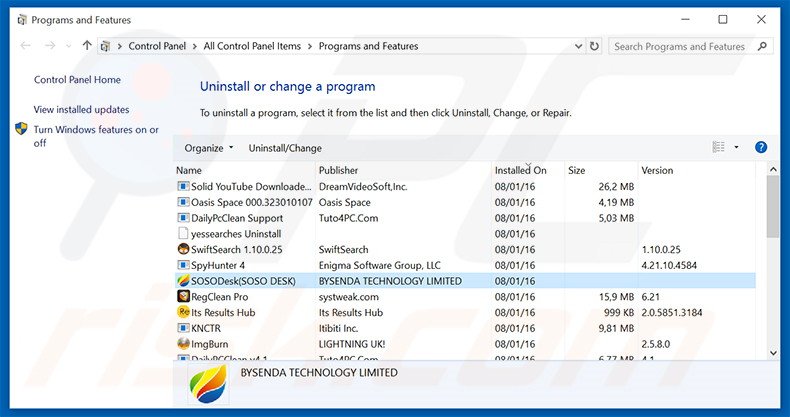
Task: Click the large SOSODesk logo in details pane
Action: click(x=209, y=384)
